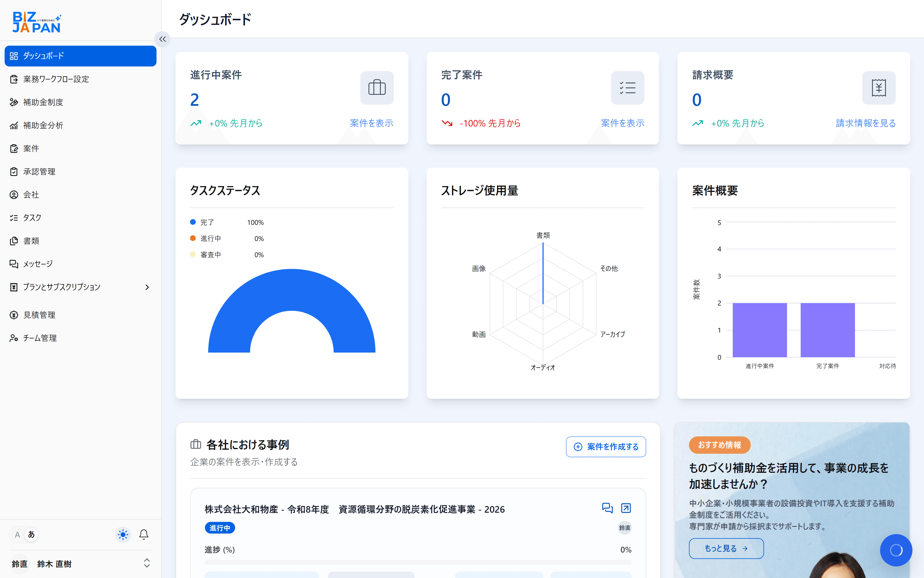Open 業務ワークフロー設定 menu item
The width and height of the screenshot is (924, 578).
point(81,79)
